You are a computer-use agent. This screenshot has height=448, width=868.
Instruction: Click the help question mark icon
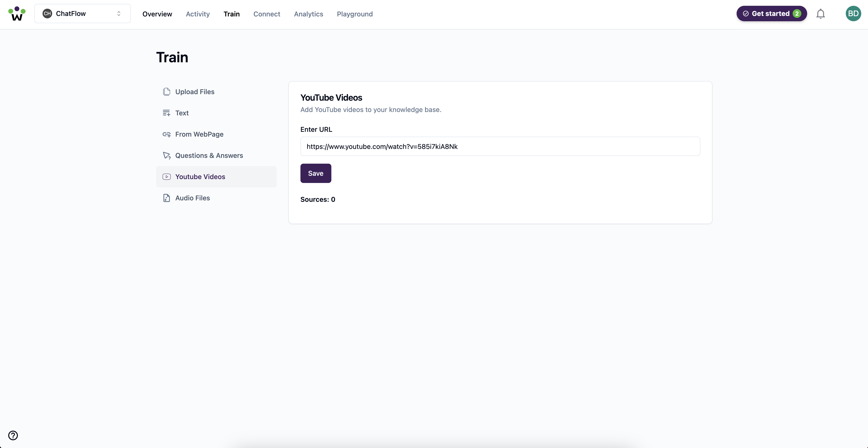click(x=13, y=435)
